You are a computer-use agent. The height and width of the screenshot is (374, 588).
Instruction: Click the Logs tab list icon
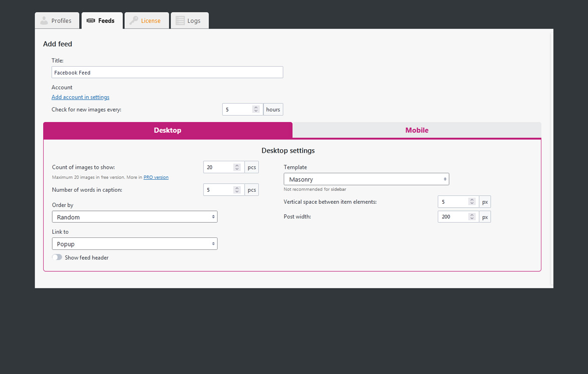point(180,21)
